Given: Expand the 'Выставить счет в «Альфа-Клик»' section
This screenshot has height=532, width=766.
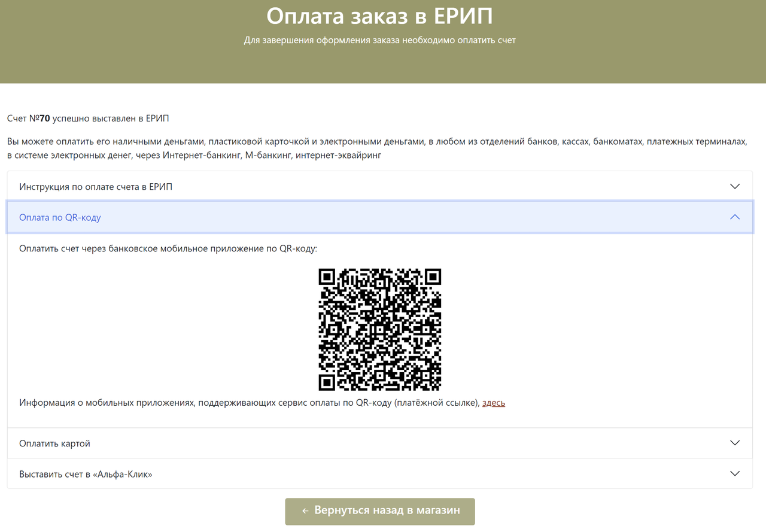Looking at the screenshot, I should pos(379,474).
